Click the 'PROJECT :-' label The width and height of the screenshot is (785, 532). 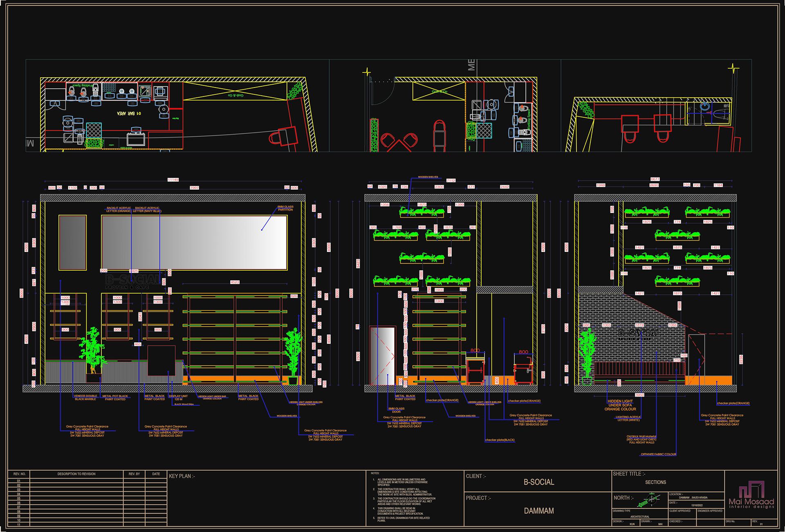tap(478, 498)
